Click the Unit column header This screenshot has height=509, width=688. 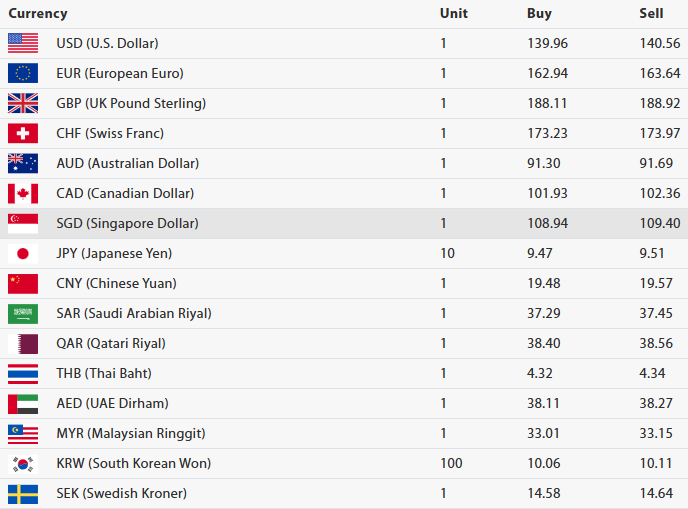tap(453, 14)
